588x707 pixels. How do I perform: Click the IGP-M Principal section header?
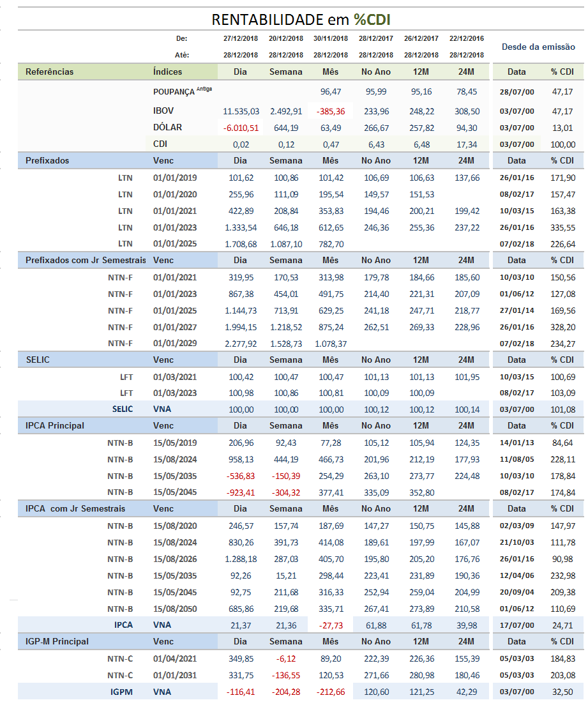tap(57, 641)
